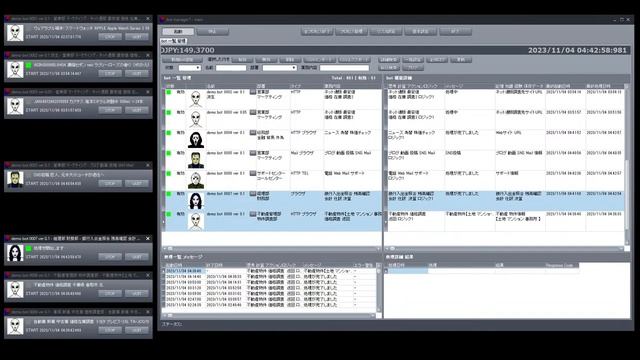Image resolution: width=640 pixels, height=360 pixels.
Task: Click green status square of ghost-mask bot row
Action: tap(169, 133)
